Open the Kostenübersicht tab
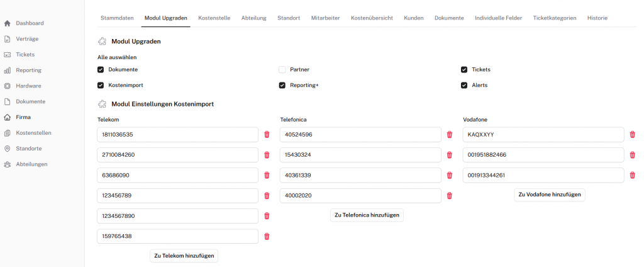 (x=372, y=18)
